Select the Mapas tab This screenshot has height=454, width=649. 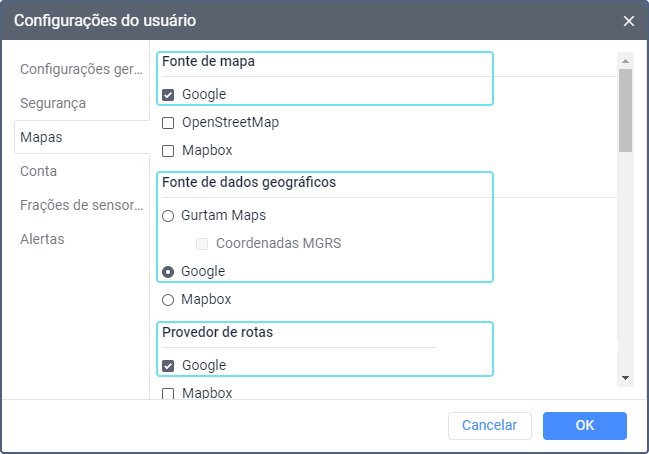[41, 137]
